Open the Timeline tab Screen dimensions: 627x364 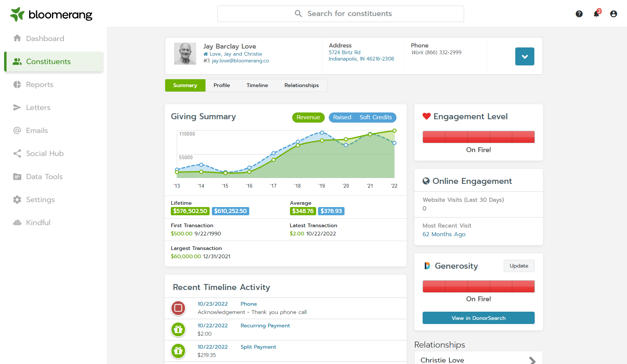[257, 85]
